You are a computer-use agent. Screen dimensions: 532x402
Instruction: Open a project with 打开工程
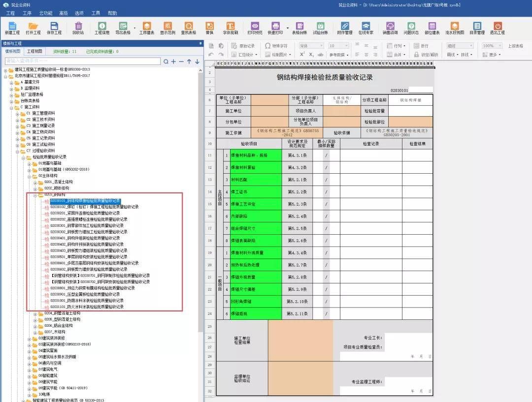click(x=33, y=28)
